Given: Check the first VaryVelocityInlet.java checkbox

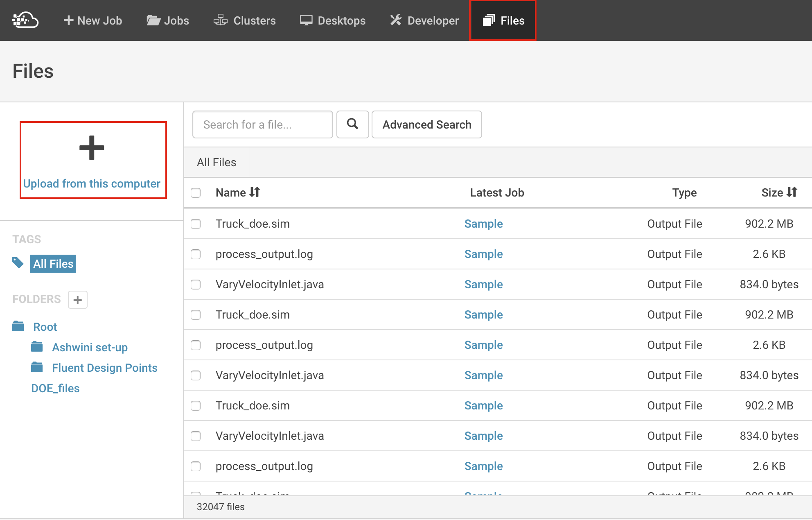Looking at the screenshot, I should [196, 284].
